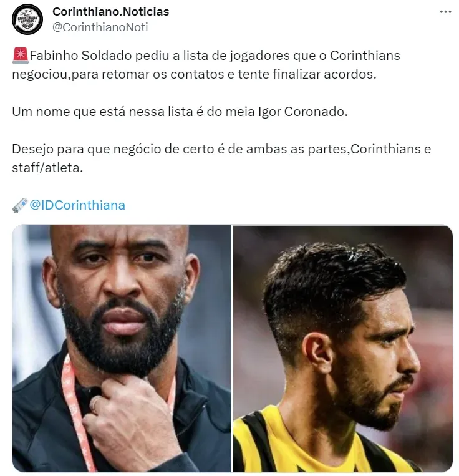Screen dimensions: 459x476
Task: Visit the @CorinthianoNoti handle
Action: pos(100,27)
